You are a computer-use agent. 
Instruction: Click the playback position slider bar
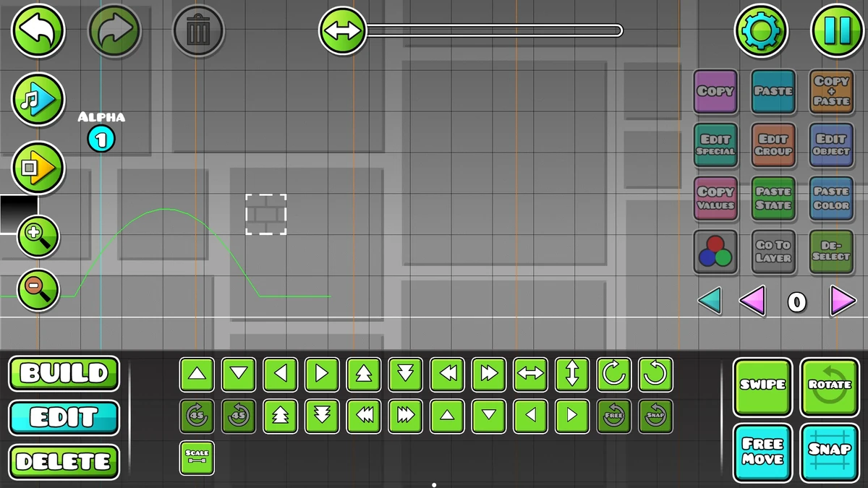[495, 30]
